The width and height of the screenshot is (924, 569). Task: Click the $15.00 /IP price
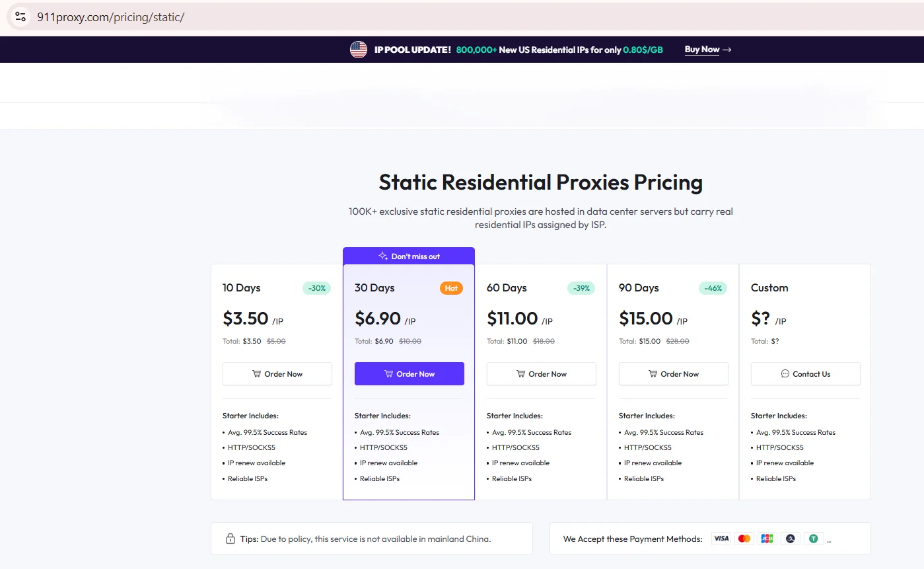[653, 319]
